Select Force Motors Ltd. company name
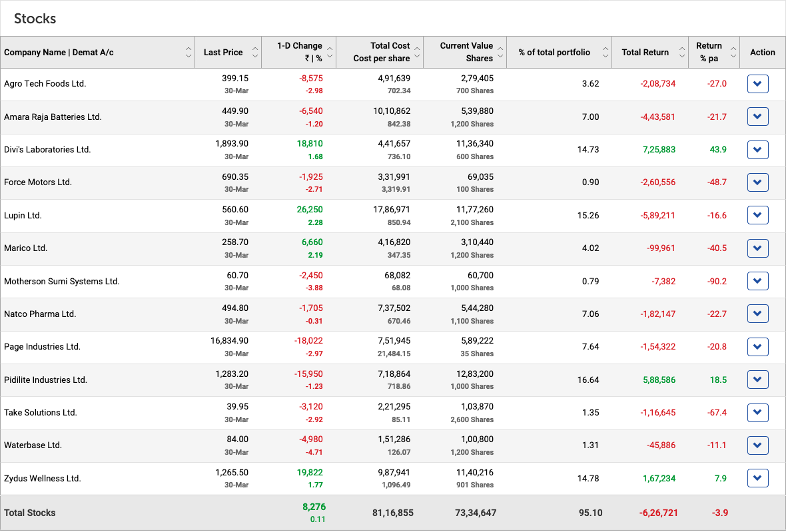This screenshot has height=532, width=786. (38, 182)
